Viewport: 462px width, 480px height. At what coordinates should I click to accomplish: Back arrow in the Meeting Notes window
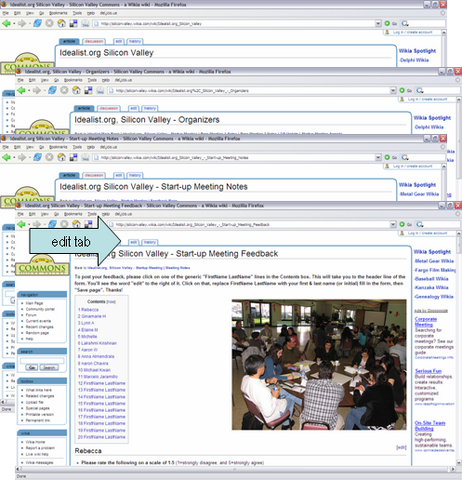[6, 157]
